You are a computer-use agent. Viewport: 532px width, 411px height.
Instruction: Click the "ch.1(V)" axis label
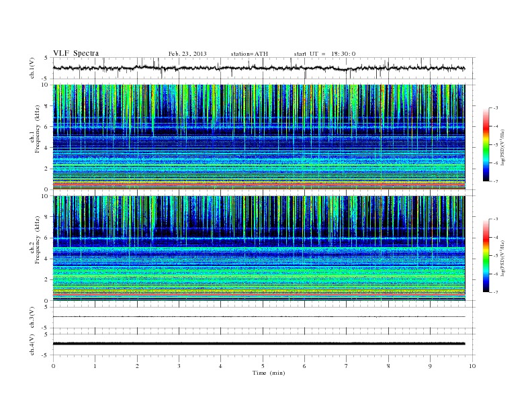coord(32,68)
